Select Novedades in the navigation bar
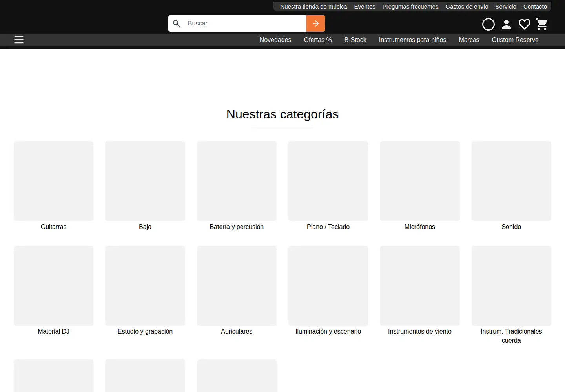The width and height of the screenshot is (565, 392). pos(275,40)
